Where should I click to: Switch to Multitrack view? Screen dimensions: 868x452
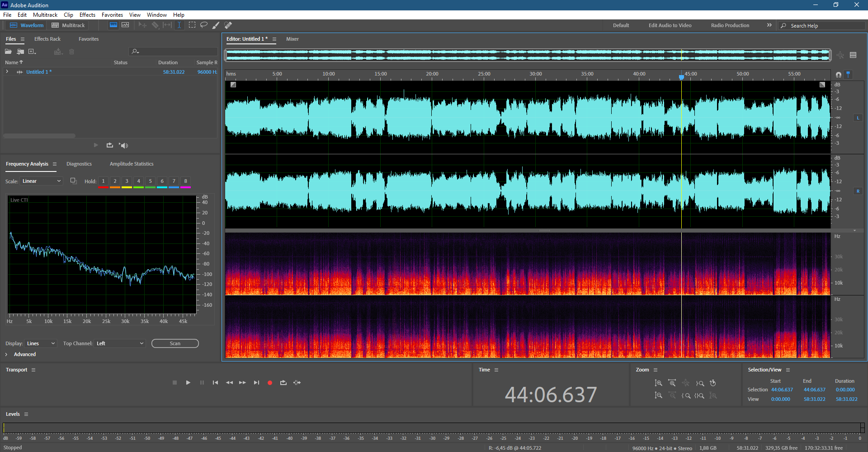pyautogui.click(x=68, y=25)
